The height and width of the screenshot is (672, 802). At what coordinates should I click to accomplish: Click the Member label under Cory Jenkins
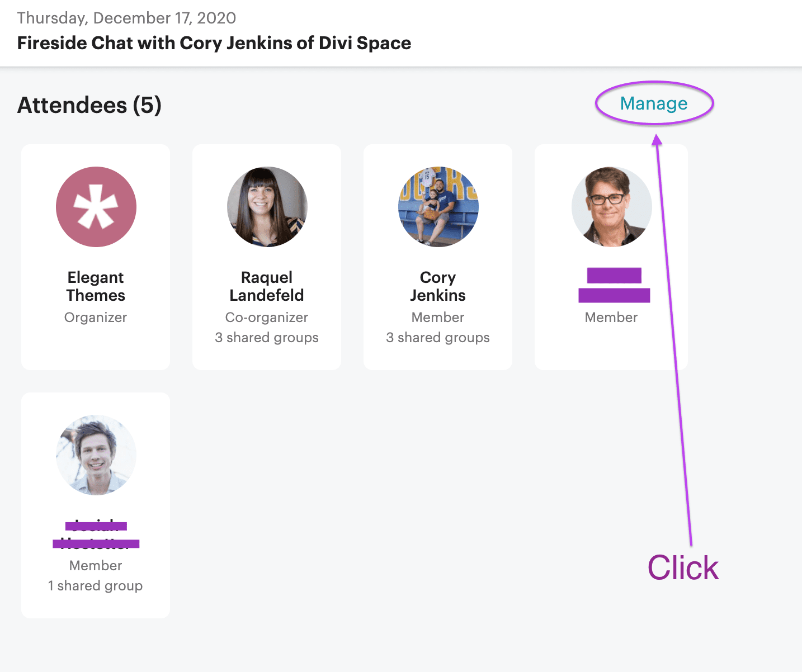pos(438,318)
